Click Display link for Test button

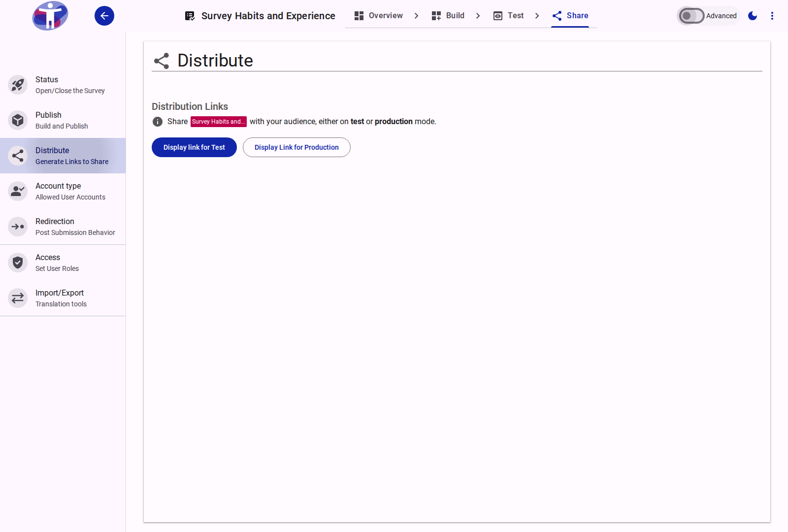194,147
